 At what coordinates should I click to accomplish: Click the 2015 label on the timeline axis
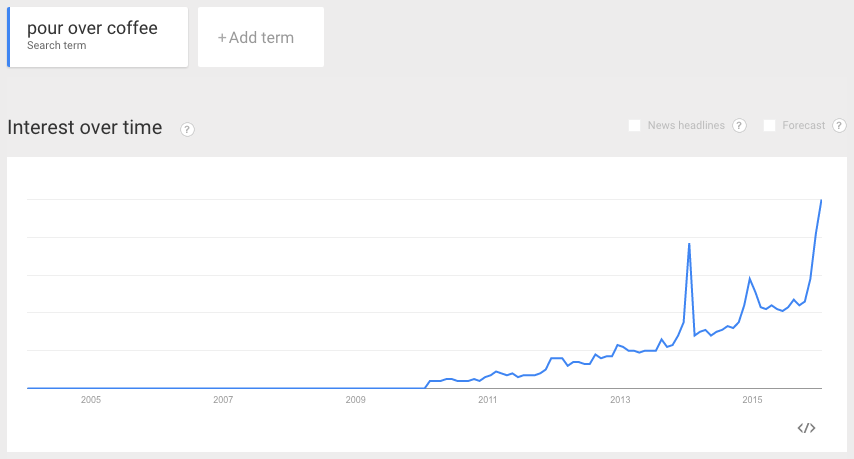753,400
